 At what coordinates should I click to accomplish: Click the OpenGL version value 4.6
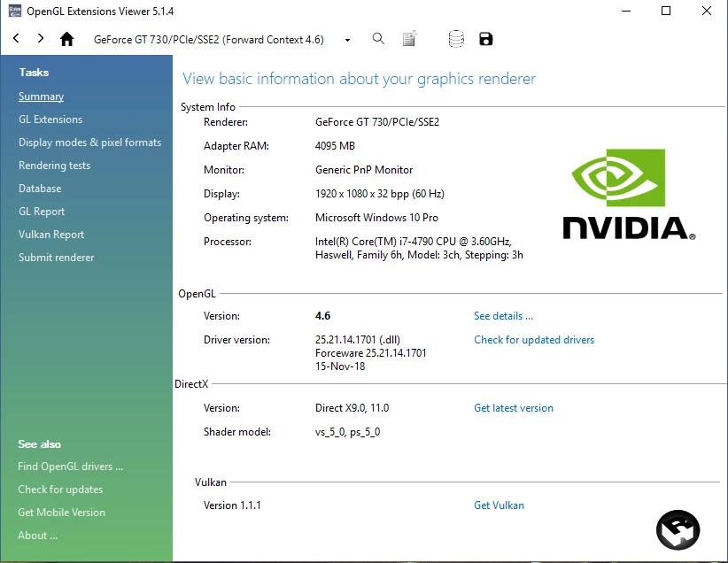(x=322, y=316)
